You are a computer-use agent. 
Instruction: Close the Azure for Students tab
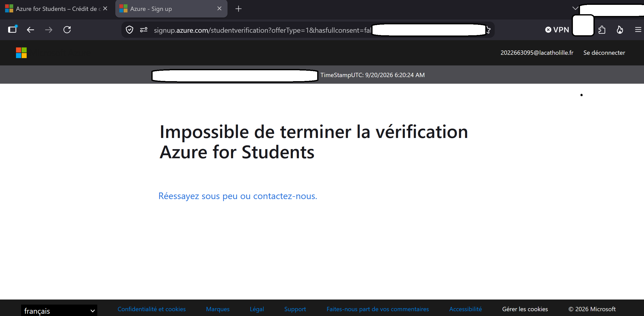105,9
